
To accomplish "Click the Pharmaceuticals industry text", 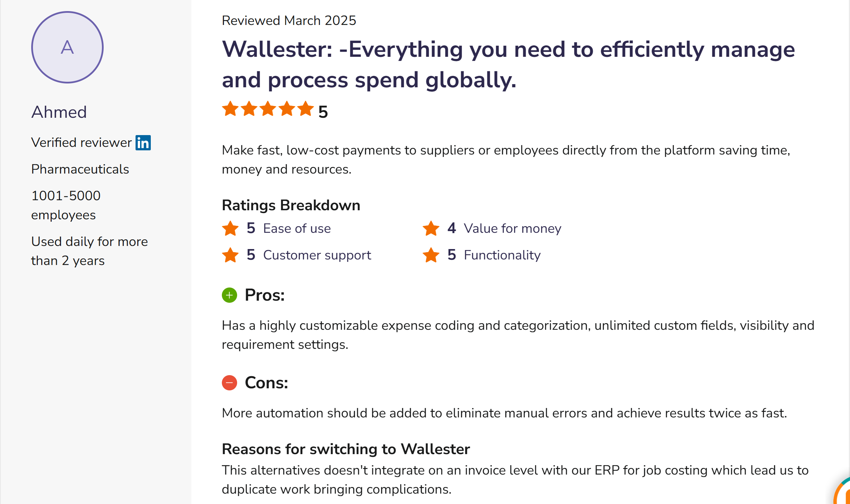I will (x=80, y=169).
